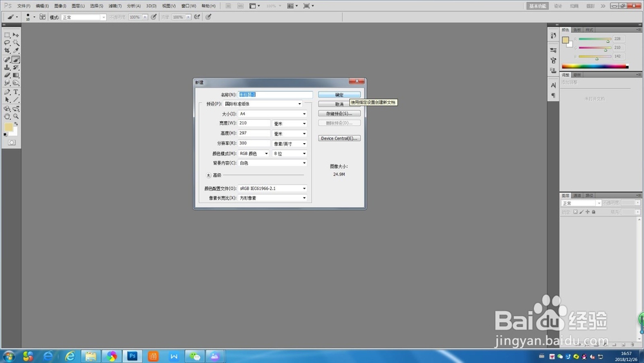Toggle Quick Mask mode
Screen dimensions: 644x363
tap(12, 142)
